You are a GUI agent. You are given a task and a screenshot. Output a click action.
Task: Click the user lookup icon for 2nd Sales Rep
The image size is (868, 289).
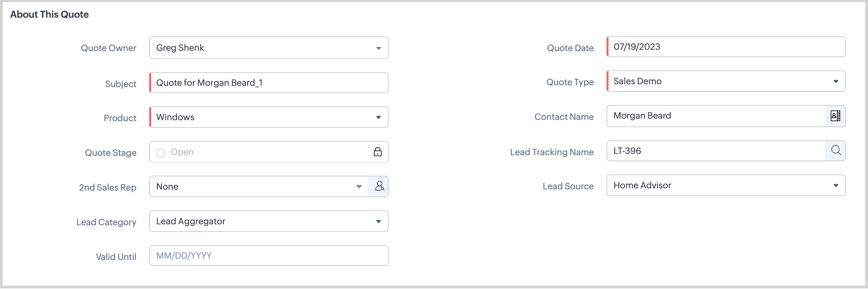379,186
